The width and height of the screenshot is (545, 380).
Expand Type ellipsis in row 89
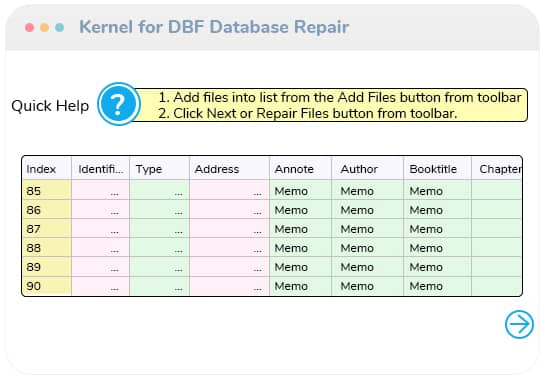coord(178,270)
